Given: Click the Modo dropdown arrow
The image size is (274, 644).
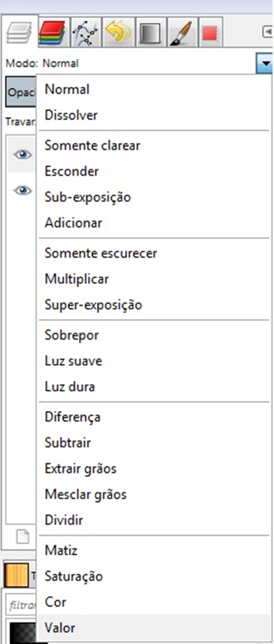Looking at the screenshot, I should (265, 64).
